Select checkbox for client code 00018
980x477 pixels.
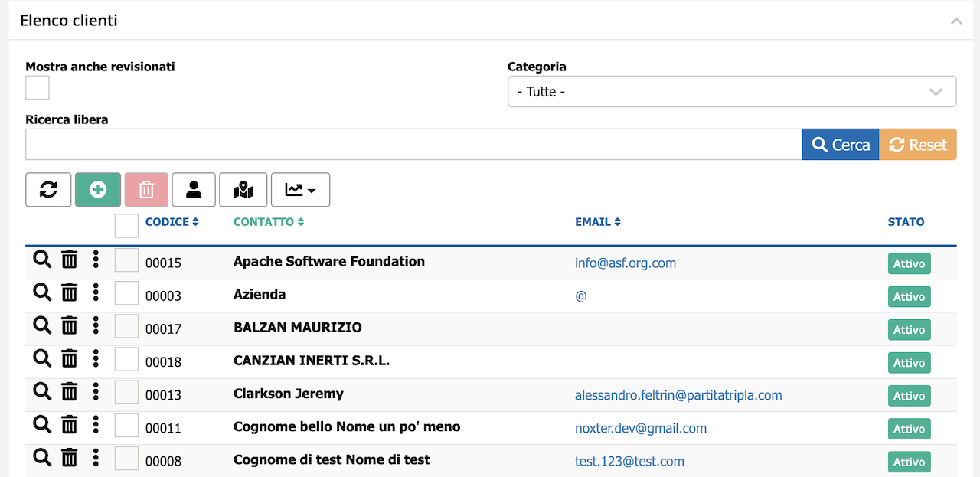pos(126,359)
